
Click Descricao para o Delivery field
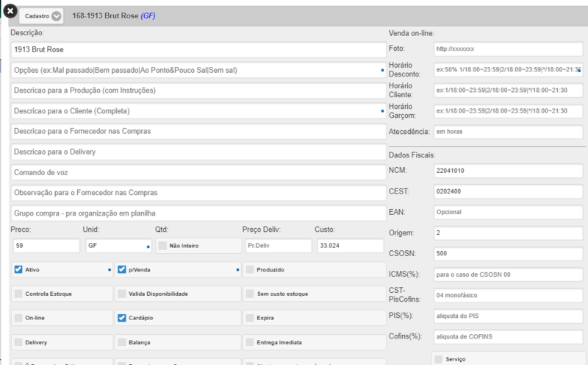click(x=198, y=152)
